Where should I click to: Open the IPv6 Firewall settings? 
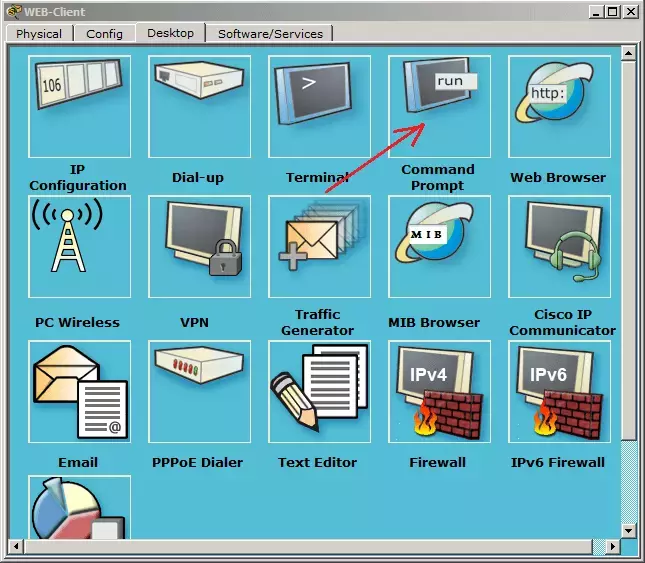coord(559,392)
